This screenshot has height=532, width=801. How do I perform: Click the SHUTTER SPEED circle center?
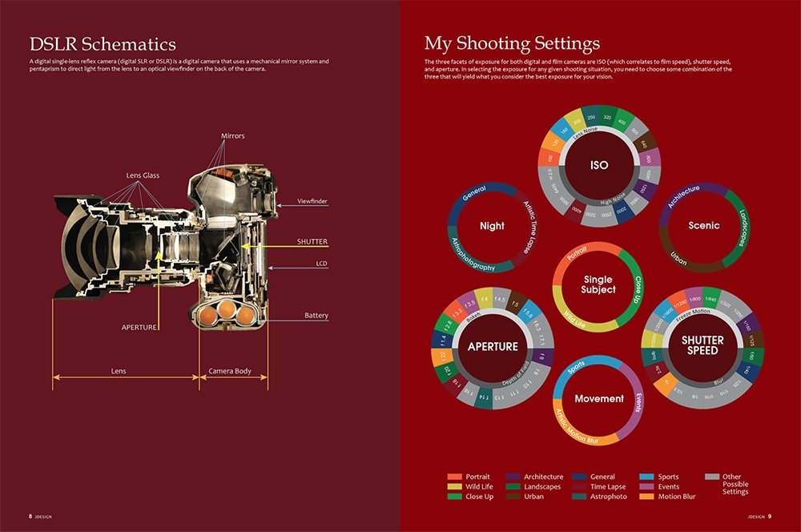[x=702, y=346]
